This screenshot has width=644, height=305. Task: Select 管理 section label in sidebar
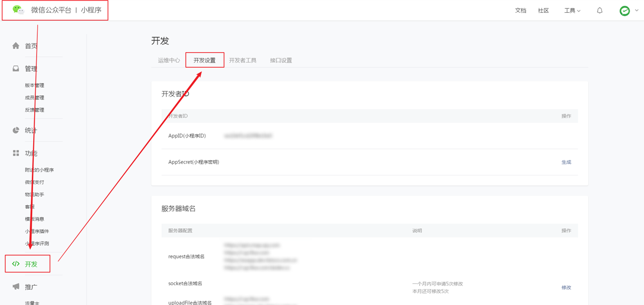(x=31, y=69)
